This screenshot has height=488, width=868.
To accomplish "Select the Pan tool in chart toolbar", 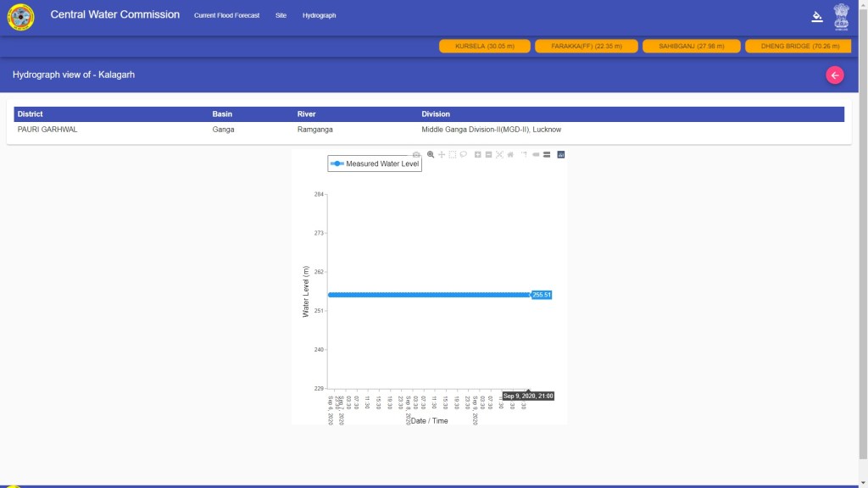I will pyautogui.click(x=442, y=155).
